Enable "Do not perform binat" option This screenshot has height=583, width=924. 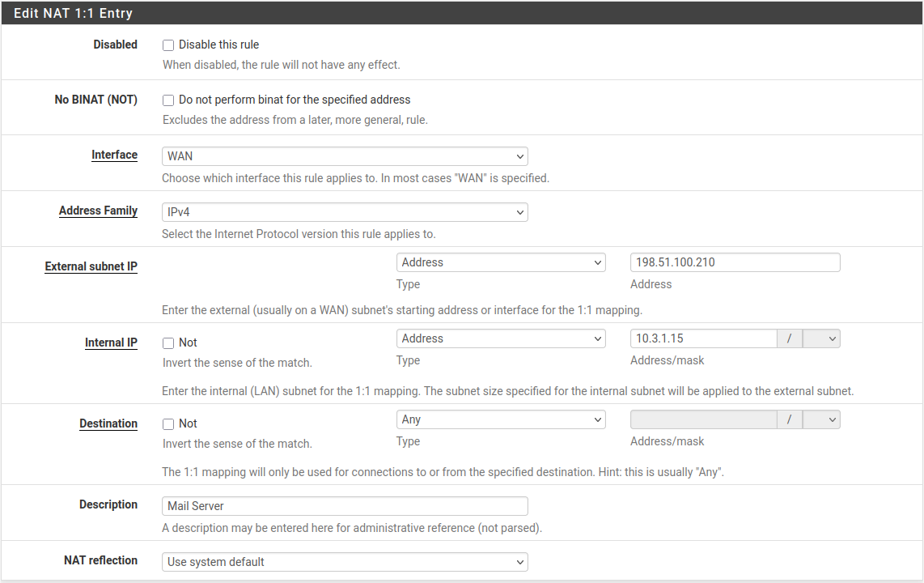pyautogui.click(x=168, y=100)
